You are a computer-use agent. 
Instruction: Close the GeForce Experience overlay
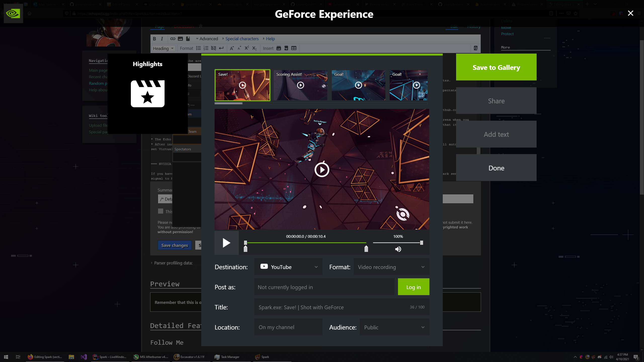coord(630,13)
